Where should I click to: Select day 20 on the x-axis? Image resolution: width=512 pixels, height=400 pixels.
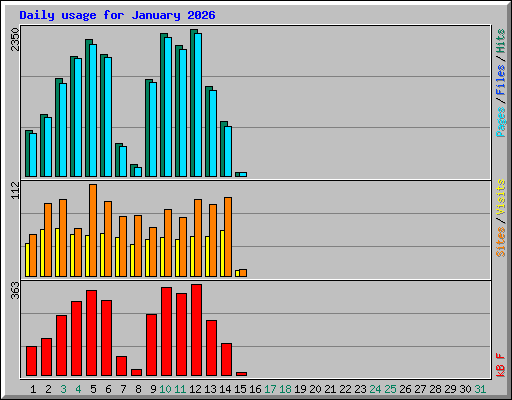[x=315, y=389]
